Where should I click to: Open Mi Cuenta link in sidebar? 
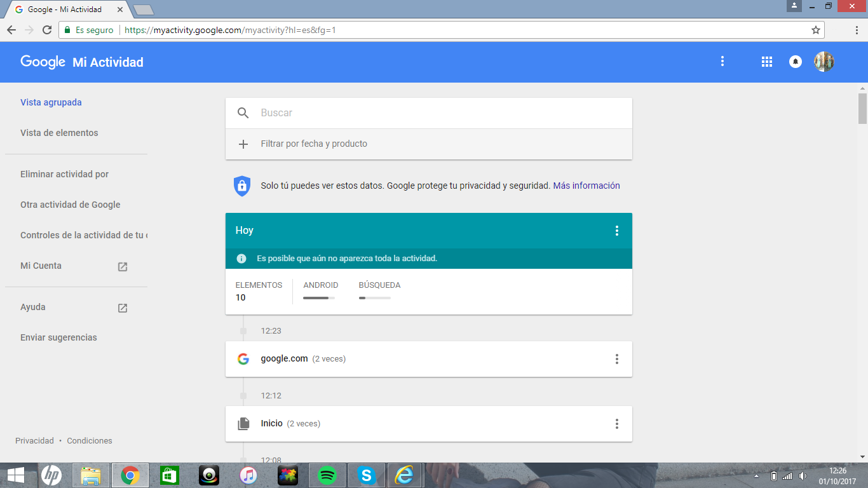click(x=41, y=266)
